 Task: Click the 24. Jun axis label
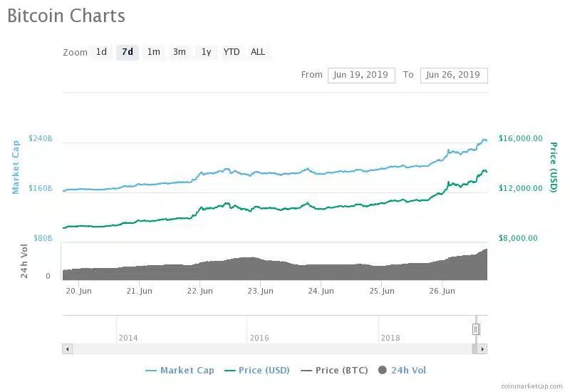321,291
